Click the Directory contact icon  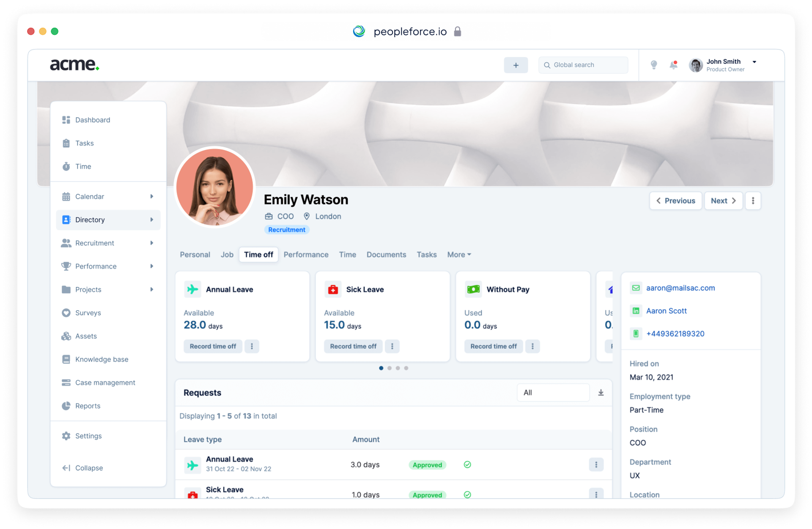(x=66, y=220)
